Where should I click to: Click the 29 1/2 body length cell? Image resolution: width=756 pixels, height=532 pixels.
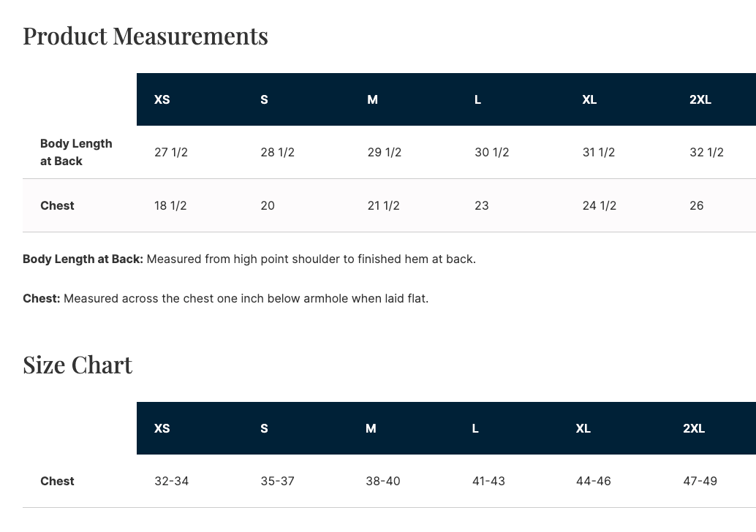(384, 152)
